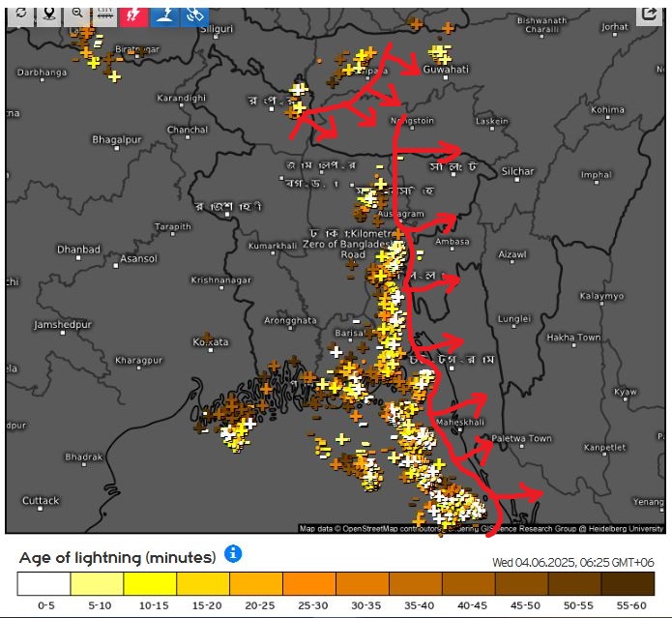This screenshot has height=618, width=672.
Task: Click the dark brown 55-60 minutes swatch
Action: click(627, 584)
